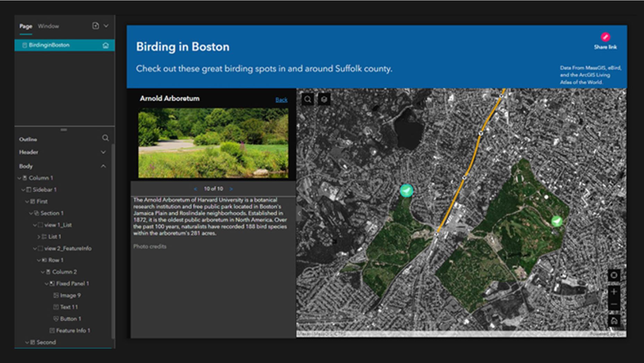
Task: Click the Share link pencil icon
Action: (x=605, y=38)
